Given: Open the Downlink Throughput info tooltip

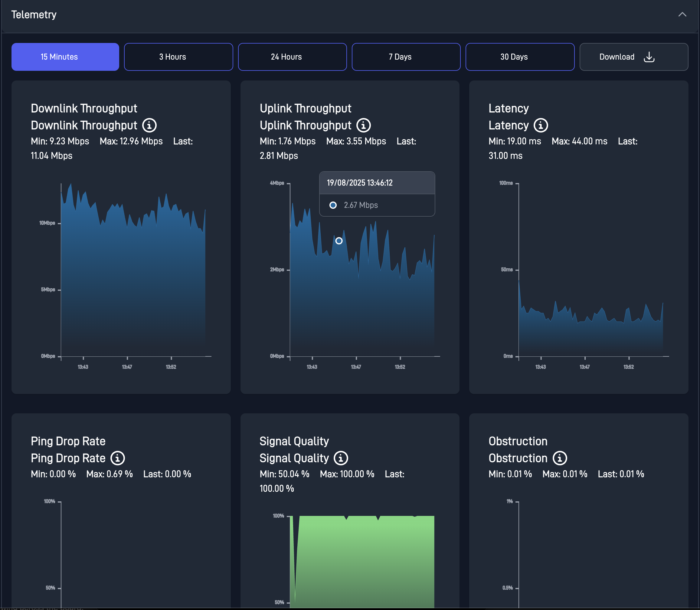Looking at the screenshot, I should 150,125.
